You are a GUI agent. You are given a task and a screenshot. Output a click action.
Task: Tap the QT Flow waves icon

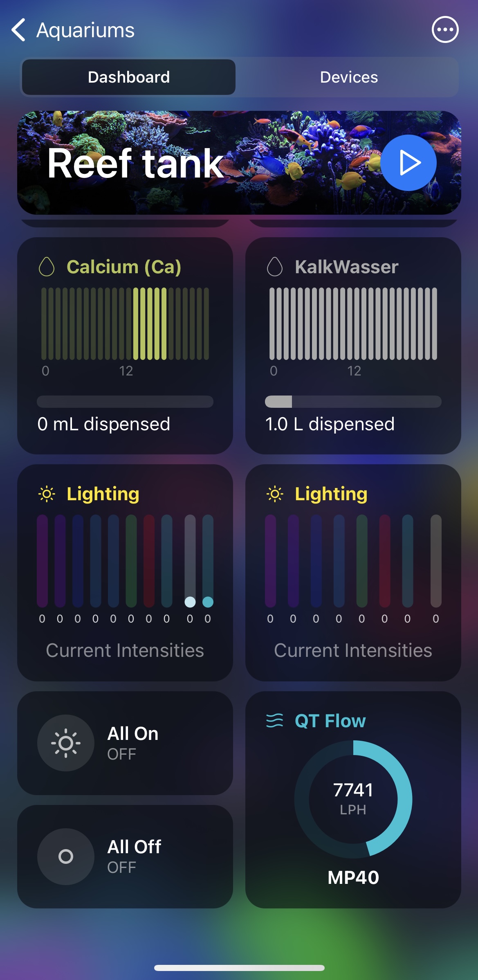[275, 721]
